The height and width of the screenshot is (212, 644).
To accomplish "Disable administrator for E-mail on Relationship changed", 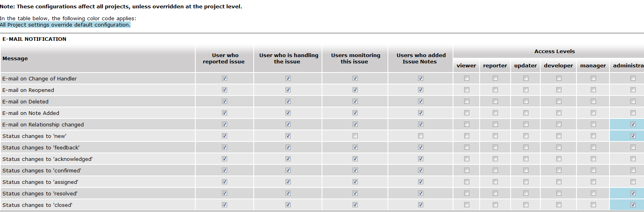I will point(633,124).
